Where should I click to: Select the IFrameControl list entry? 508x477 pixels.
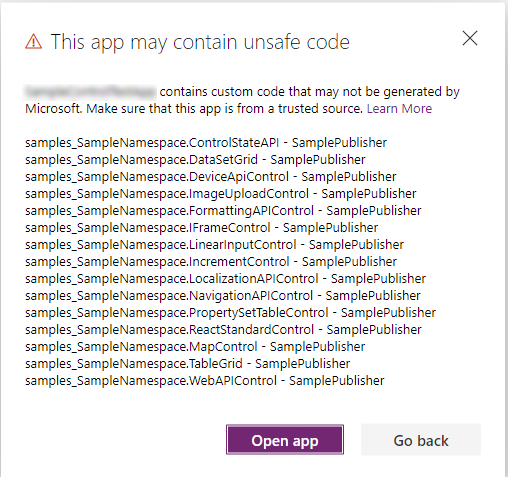pos(202,228)
